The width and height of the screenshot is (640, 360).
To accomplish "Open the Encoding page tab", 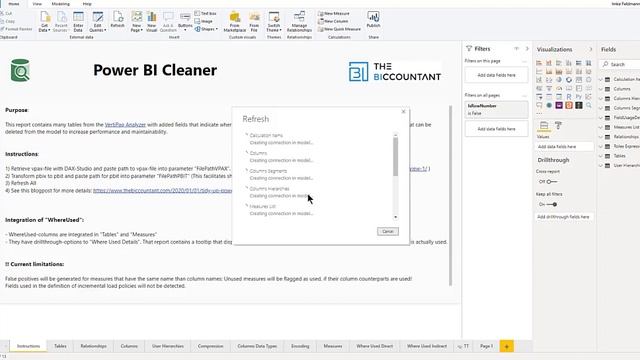I will [300, 346].
